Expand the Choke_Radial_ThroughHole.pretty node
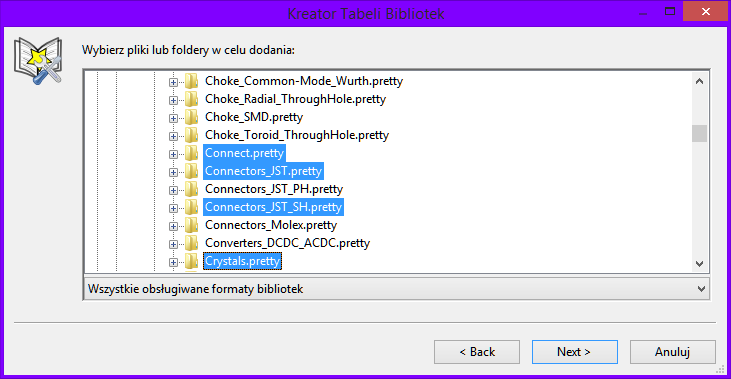The image size is (731, 379). click(x=173, y=100)
